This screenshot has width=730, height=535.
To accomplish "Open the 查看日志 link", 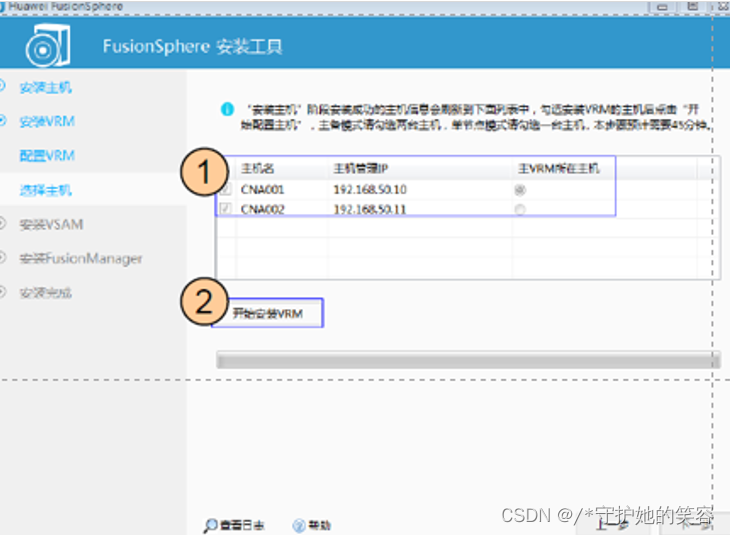I will 242,525.
